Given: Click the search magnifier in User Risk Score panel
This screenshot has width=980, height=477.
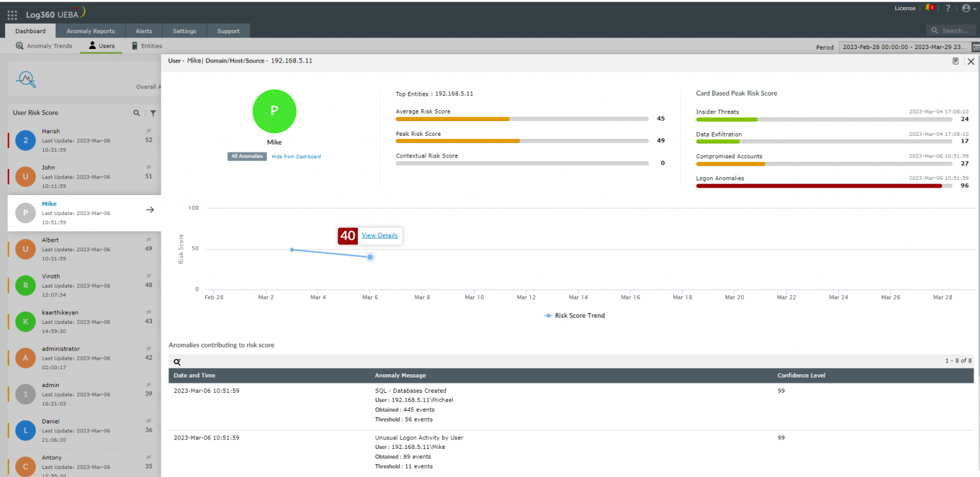Looking at the screenshot, I should pos(137,113).
